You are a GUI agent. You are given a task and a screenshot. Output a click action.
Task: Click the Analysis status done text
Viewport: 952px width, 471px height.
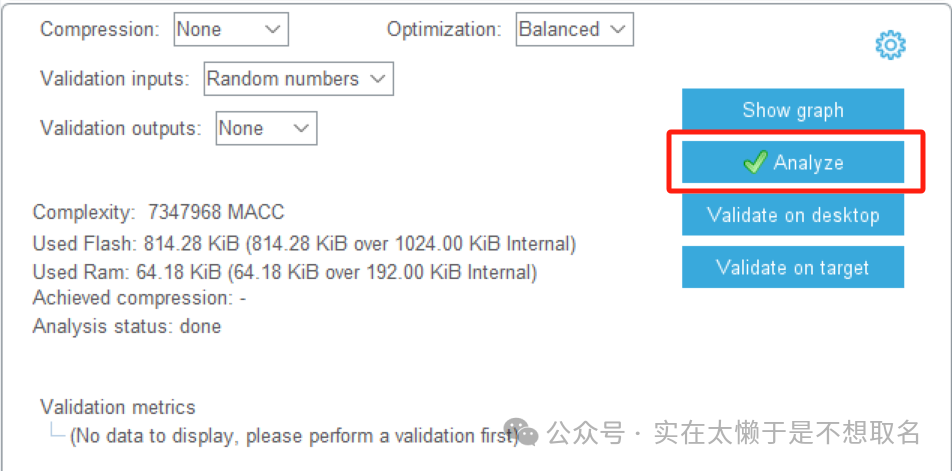(127, 326)
